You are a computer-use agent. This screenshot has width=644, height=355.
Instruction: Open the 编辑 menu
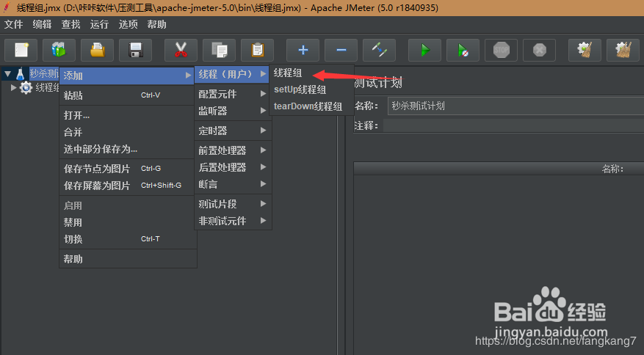[x=43, y=25]
